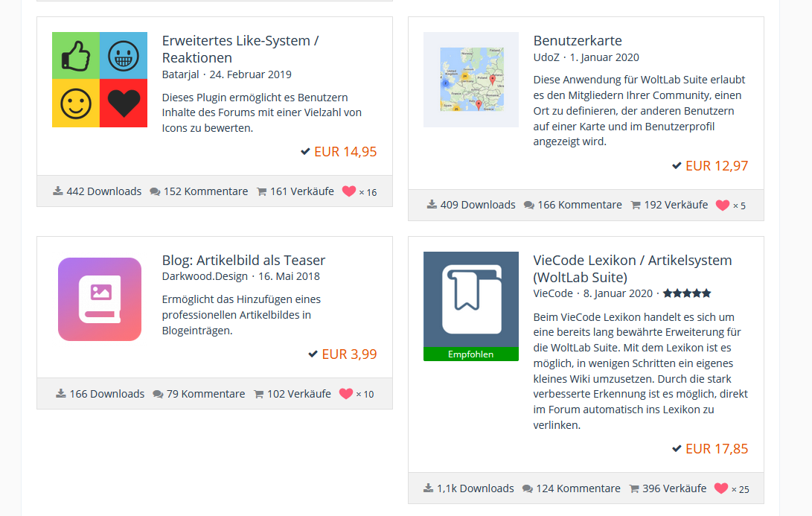Click the green Empfohlen badge
812x516 pixels.
(x=470, y=354)
